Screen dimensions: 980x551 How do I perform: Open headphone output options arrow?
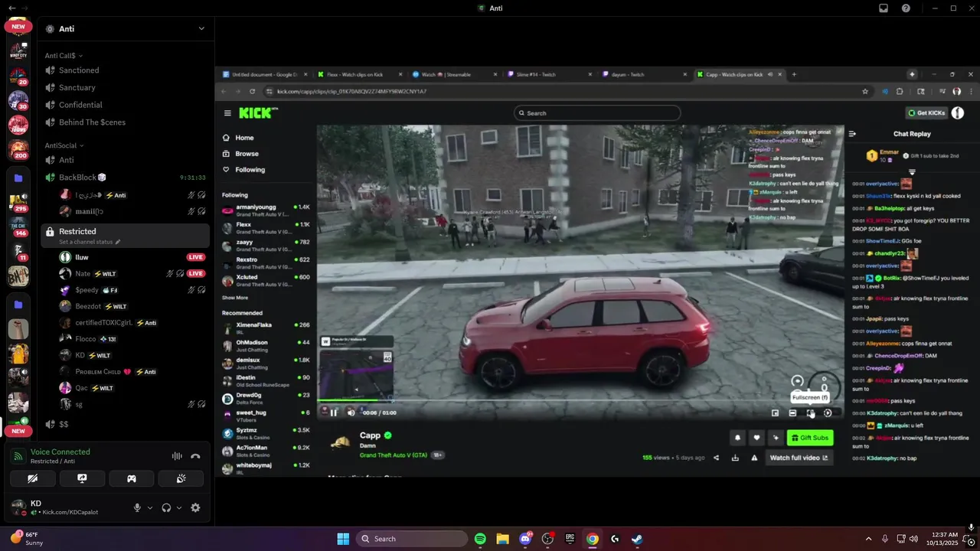(x=179, y=507)
